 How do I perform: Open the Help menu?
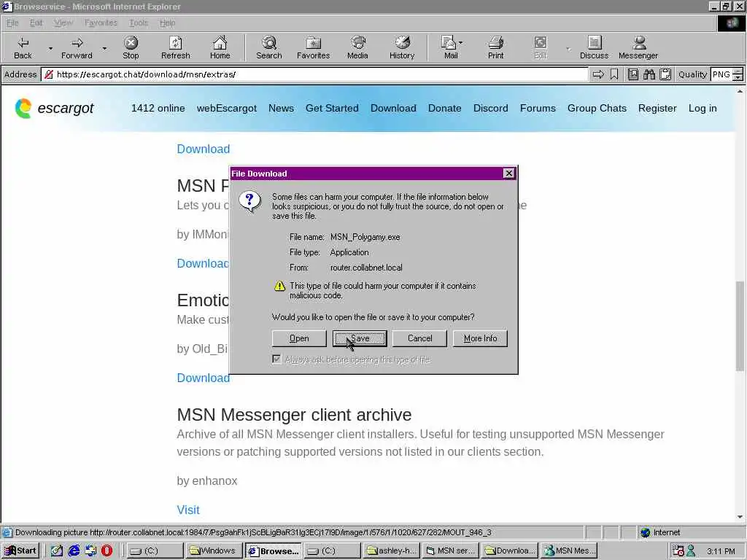[167, 23]
